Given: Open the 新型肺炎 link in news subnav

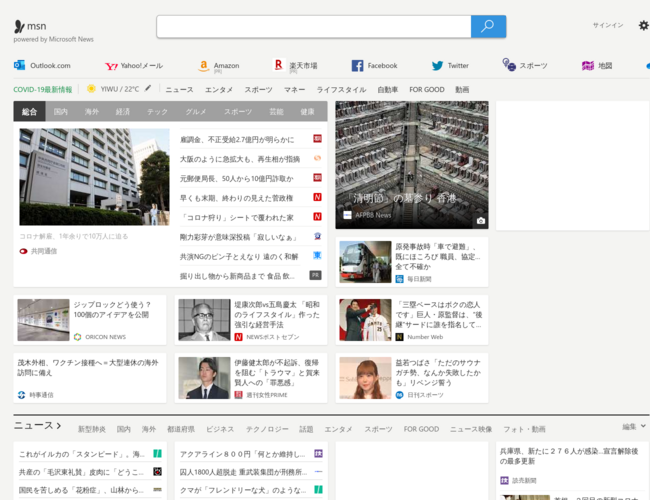Looking at the screenshot, I should [91, 429].
